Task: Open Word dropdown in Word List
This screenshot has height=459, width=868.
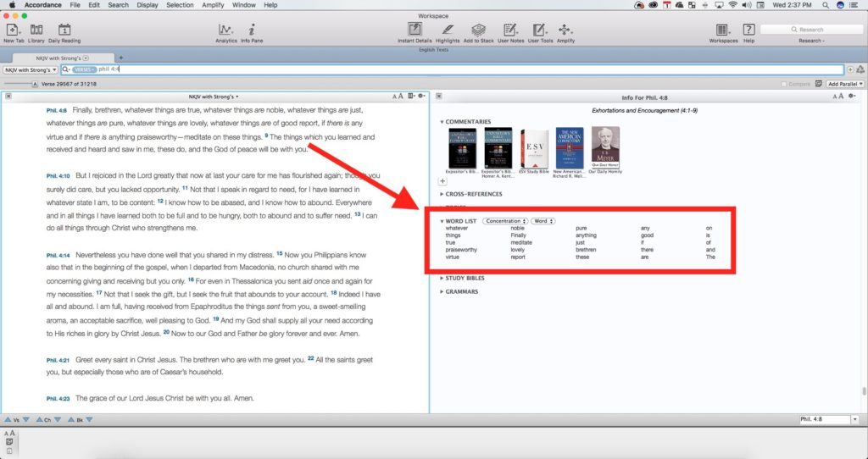Action: 543,221
